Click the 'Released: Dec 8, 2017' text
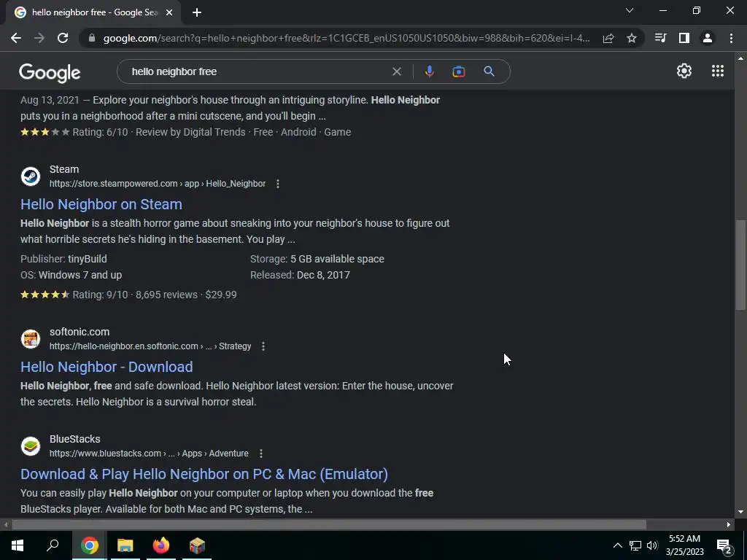747x560 pixels. click(300, 275)
